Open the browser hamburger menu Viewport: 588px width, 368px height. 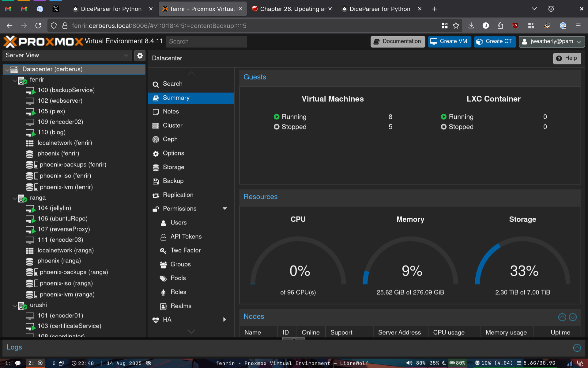[578, 26]
